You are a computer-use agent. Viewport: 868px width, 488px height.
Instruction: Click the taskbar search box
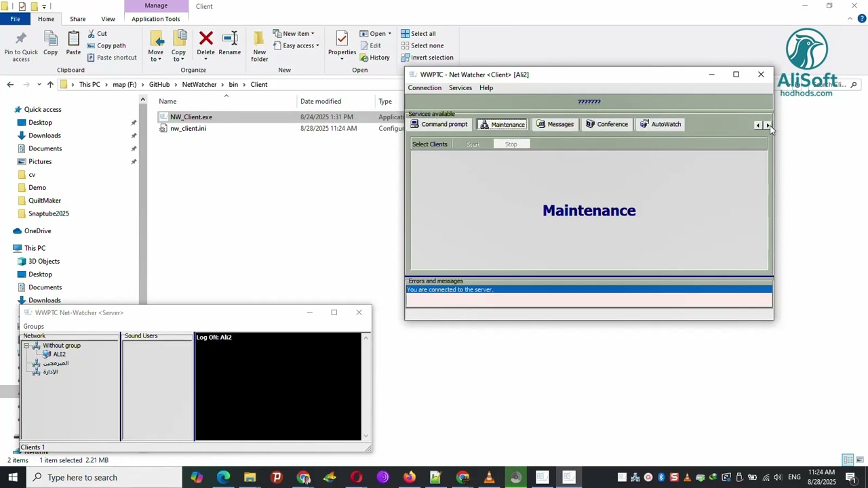tap(104, 477)
